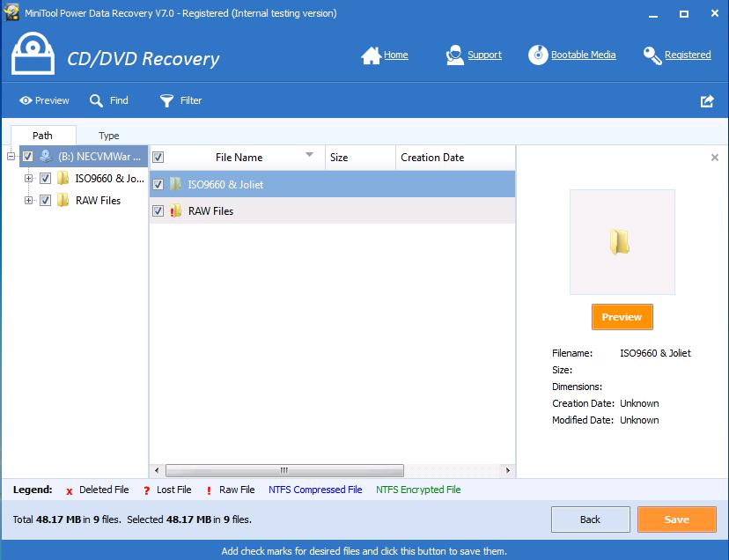Toggle checkbox for (B:) NECVMWar drive
The width and height of the screenshot is (729, 560).
(28, 156)
